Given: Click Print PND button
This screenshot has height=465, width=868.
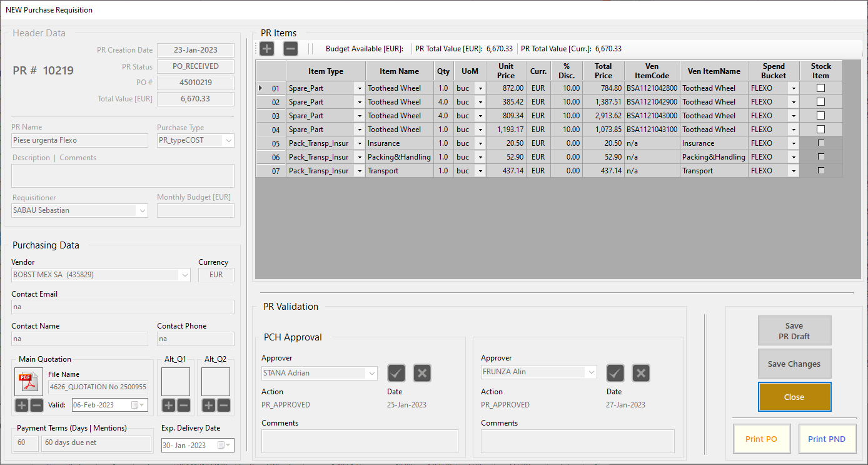Looking at the screenshot, I should (x=827, y=439).
